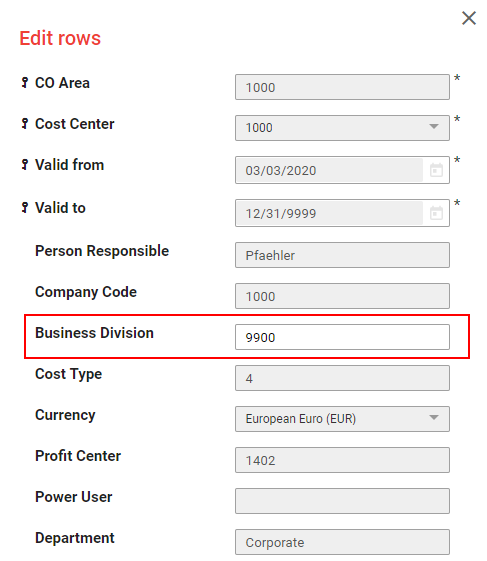Image resolution: width=487 pixels, height=561 pixels.
Task: Click the Person Responsible label
Action: click(x=102, y=251)
